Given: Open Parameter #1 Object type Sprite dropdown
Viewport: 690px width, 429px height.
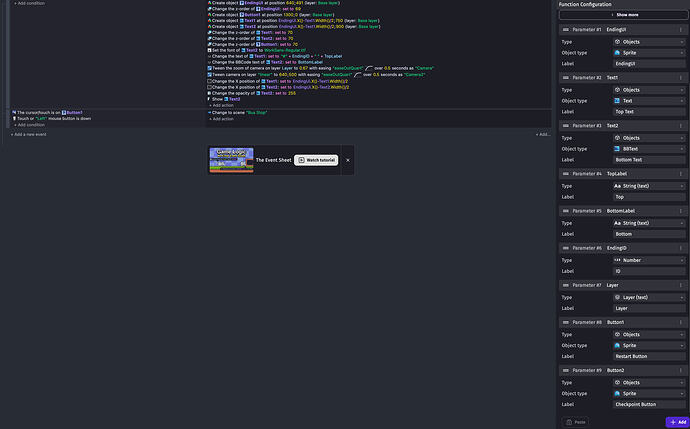Looking at the screenshot, I should click(x=649, y=53).
